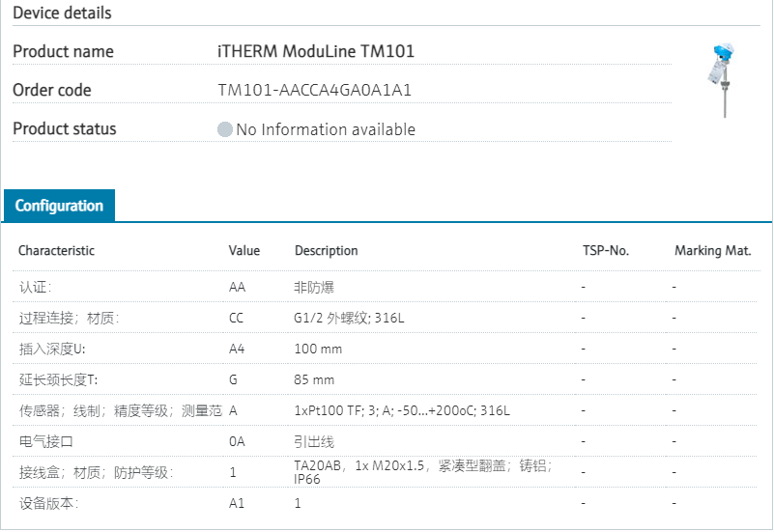Click product name iTHERM ModuLine TM101
Image resolution: width=774 pixels, height=532 pixels.
pyautogui.click(x=316, y=52)
